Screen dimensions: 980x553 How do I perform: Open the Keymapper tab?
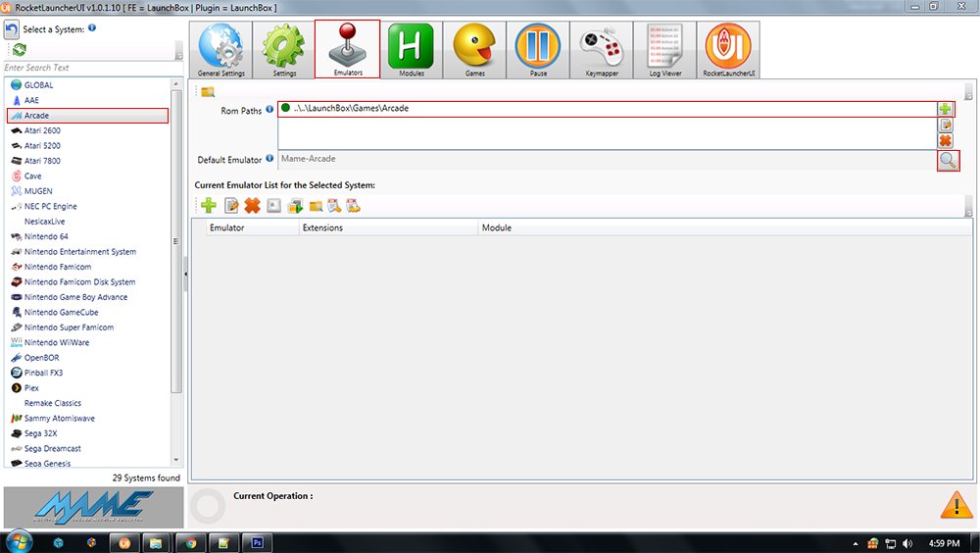pos(602,50)
